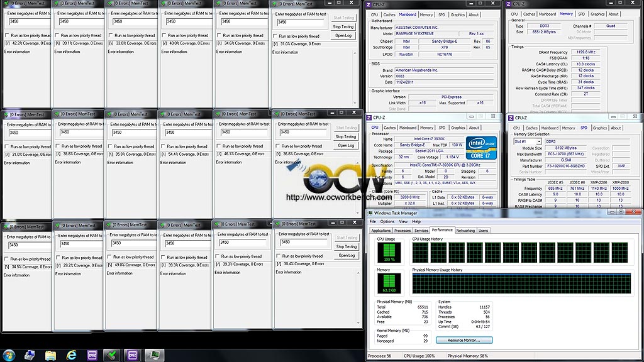This screenshot has height=362, width=644.
Task: Open the Task Manager File menu
Action: coord(372,222)
